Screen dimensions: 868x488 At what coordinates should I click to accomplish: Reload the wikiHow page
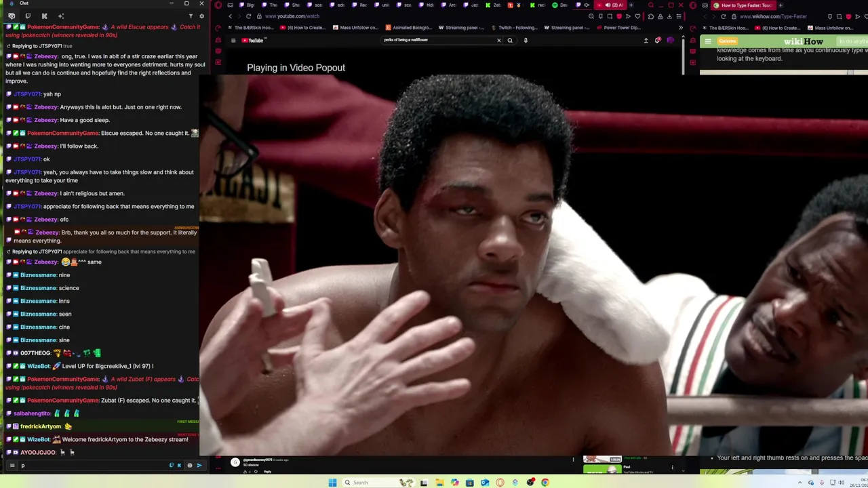coord(724,16)
